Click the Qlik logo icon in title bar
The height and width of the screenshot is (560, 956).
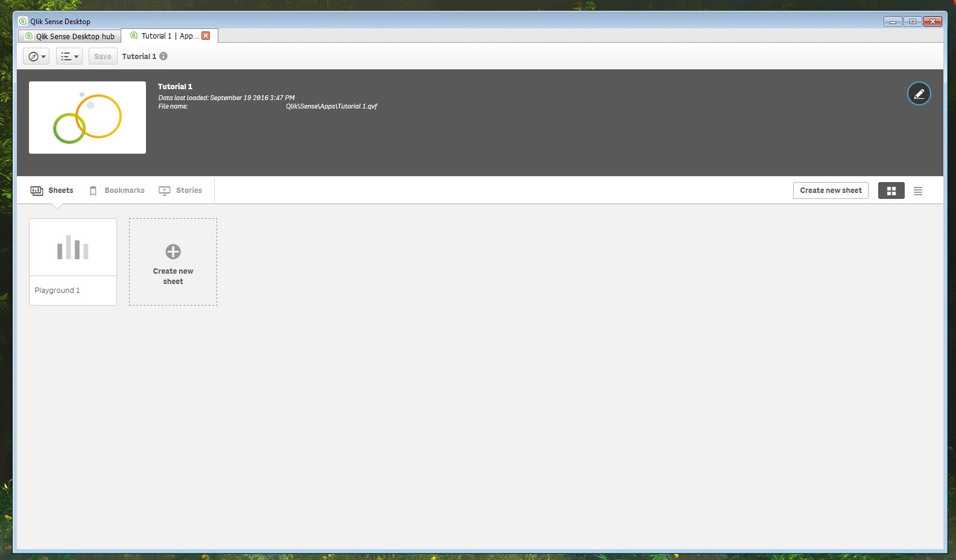tap(23, 21)
